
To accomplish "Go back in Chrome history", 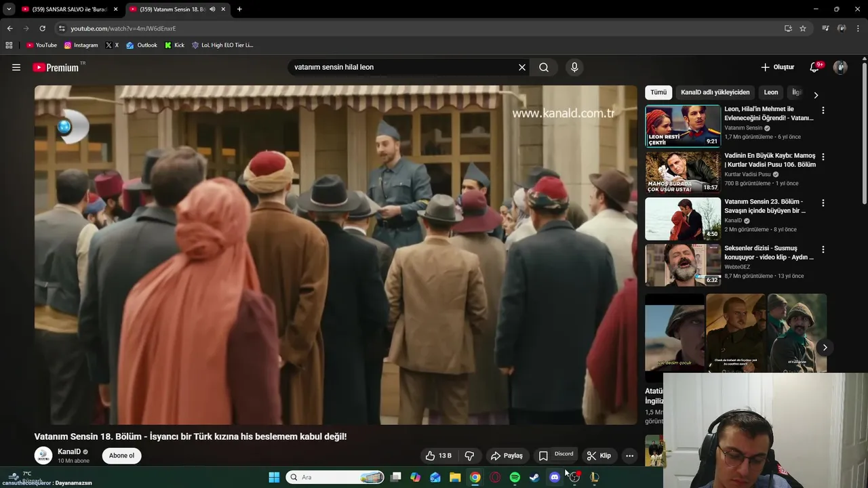I will coord(9,28).
